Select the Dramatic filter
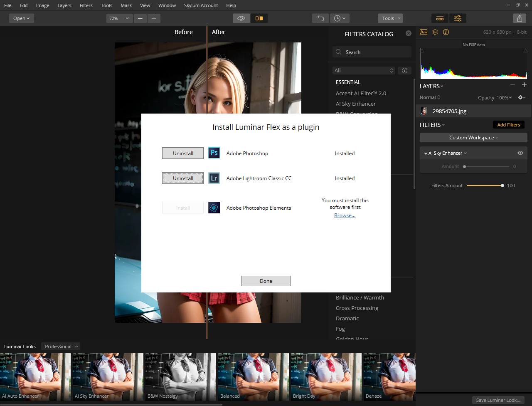532x406 pixels. point(347,318)
